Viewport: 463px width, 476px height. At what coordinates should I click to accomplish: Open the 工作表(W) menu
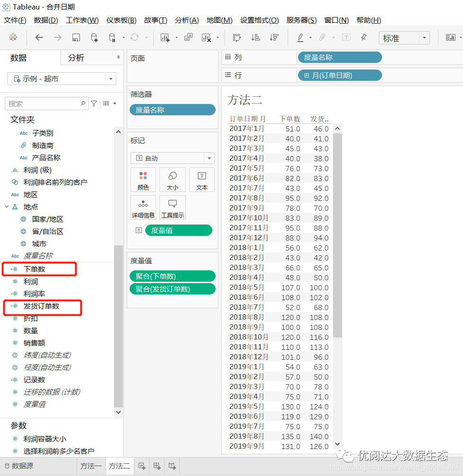click(82, 20)
